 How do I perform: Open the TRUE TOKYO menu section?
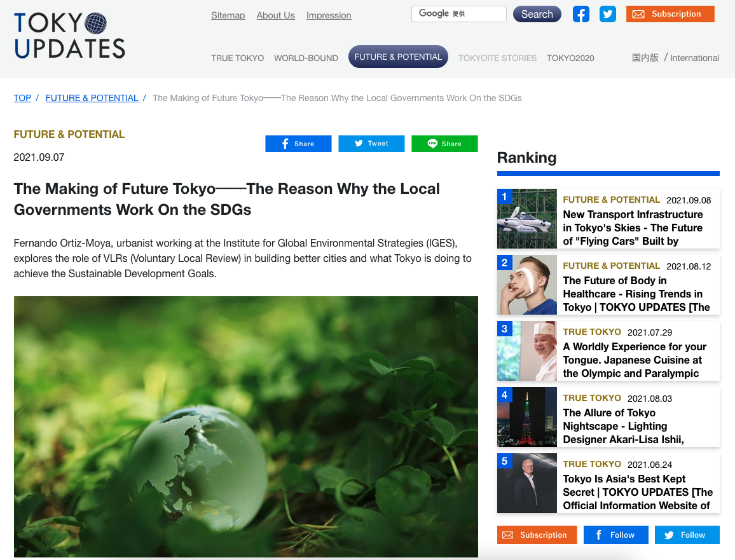[x=237, y=58]
